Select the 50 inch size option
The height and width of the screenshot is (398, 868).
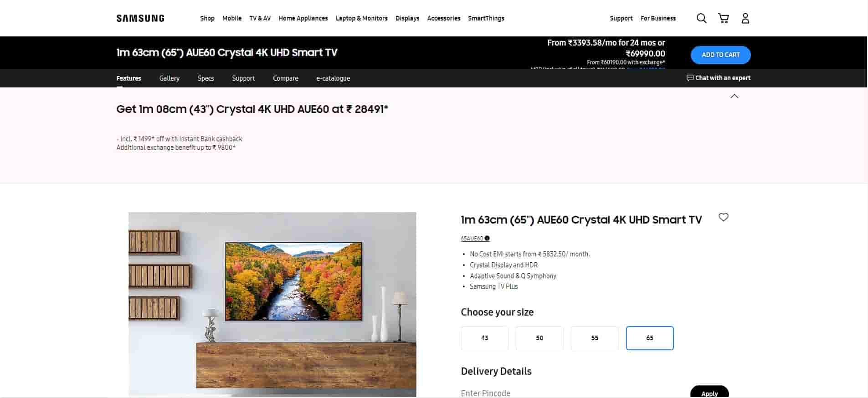coord(539,338)
